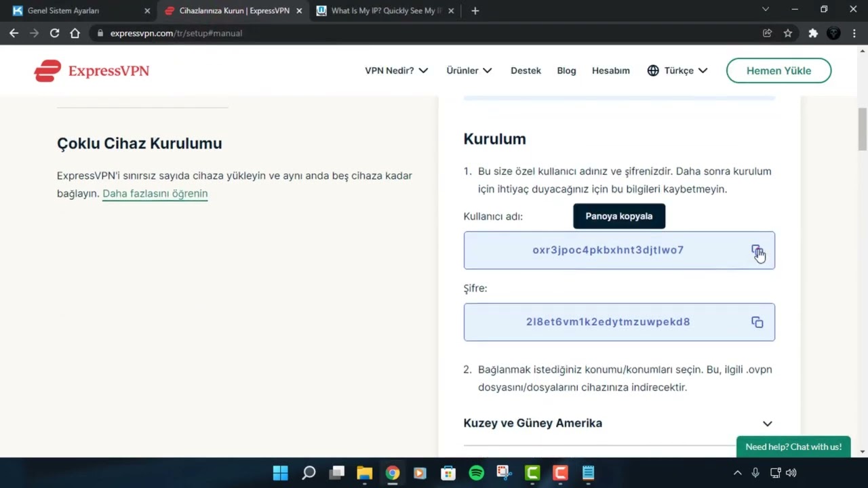
Task: Open Snipping Tool from the taskbar
Action: coord(504,473)
